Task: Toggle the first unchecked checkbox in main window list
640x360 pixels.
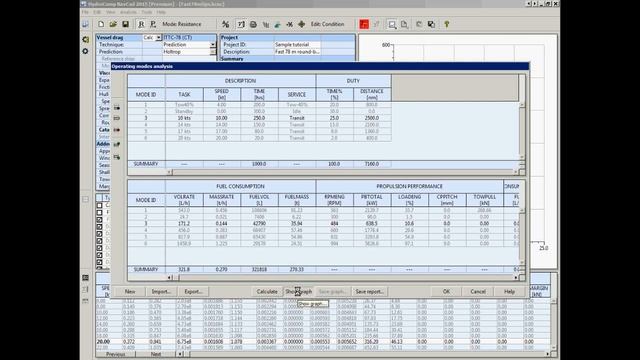Action: 100,205
